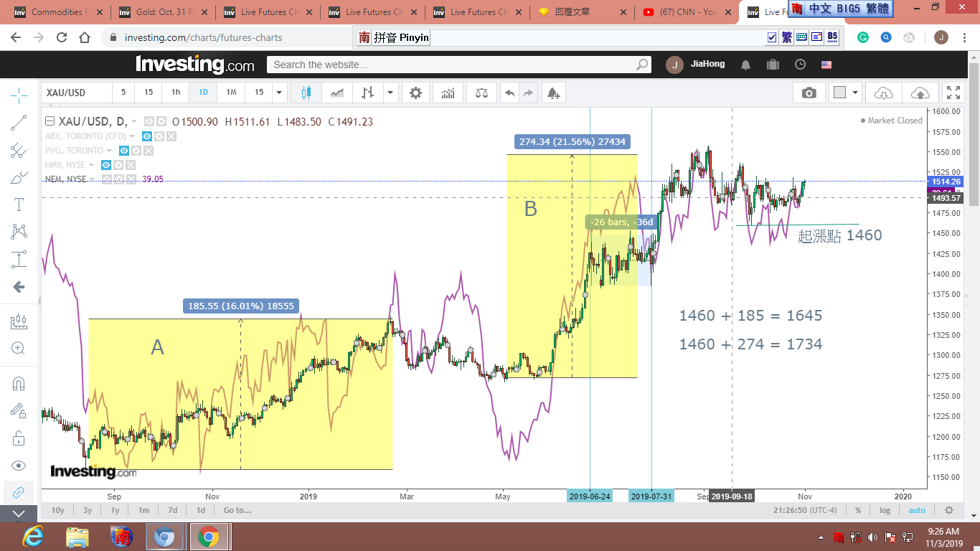This screenshot has height=551, width=980.
Task: Click the compare symbols scale icon
Action: pos(481,93)
